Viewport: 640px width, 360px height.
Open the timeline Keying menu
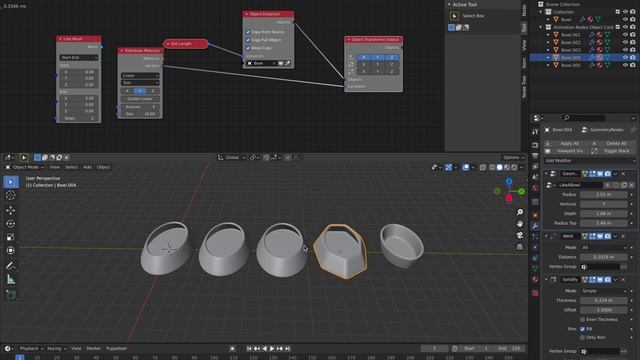(56, 349)
